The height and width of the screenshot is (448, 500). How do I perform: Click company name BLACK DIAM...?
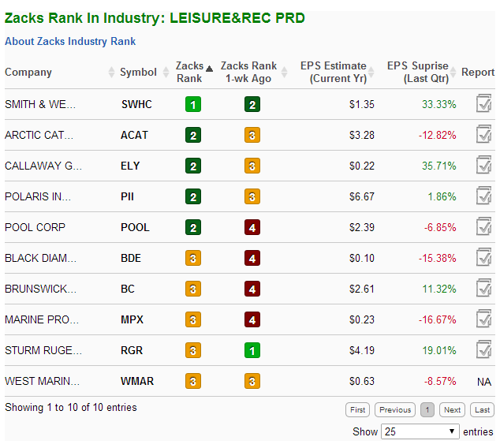(x=40, y=258)
